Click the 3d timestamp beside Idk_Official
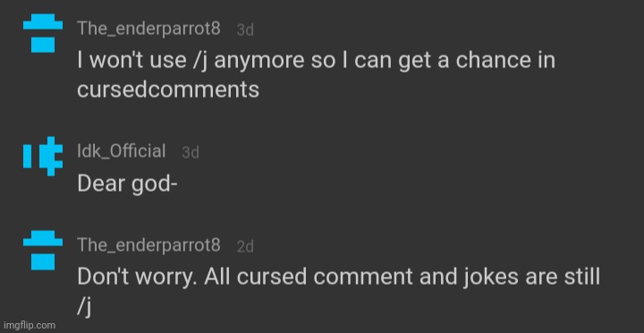This screenshot has height=333, width=644. point(191,152)
